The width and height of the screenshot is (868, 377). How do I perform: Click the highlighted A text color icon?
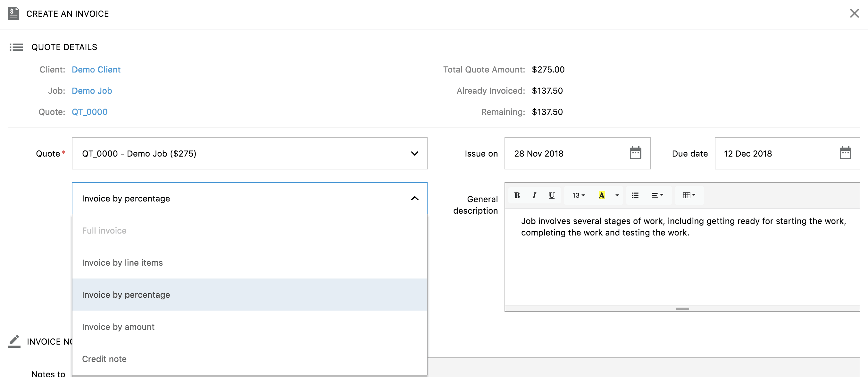point(601,195)
